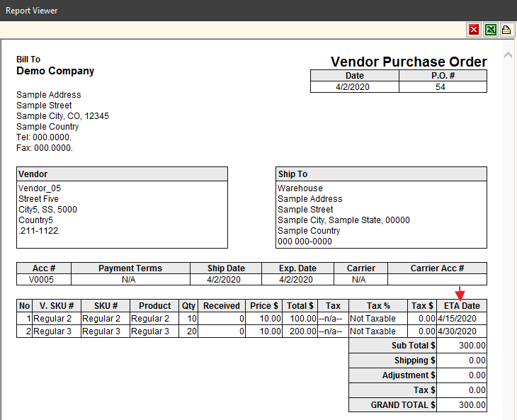Click the Vendor Purchase Order title
Image resolution: width=517 pixels, height=420 pixels.
click(x=409, y=62)
